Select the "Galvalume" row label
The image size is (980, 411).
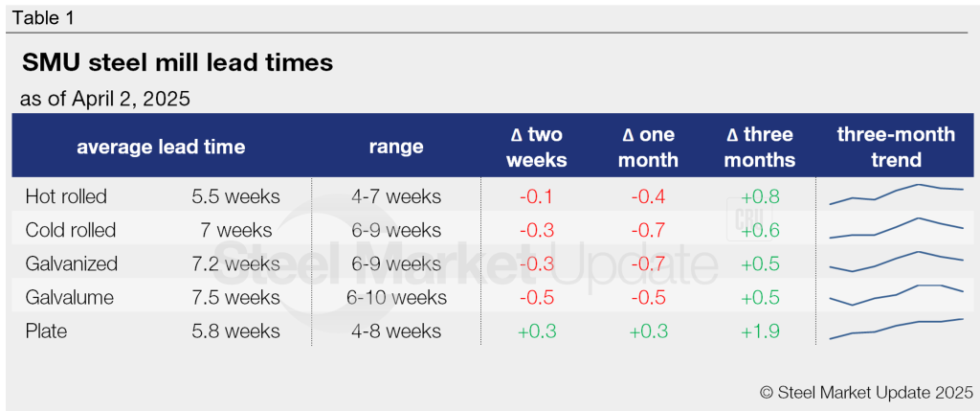tap(70, 297)
